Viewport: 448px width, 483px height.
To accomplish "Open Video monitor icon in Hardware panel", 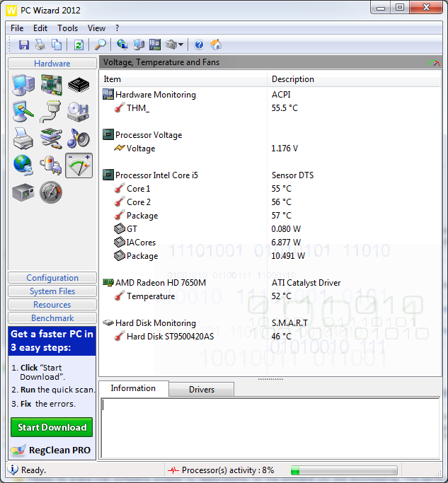I will pos(23,112).
